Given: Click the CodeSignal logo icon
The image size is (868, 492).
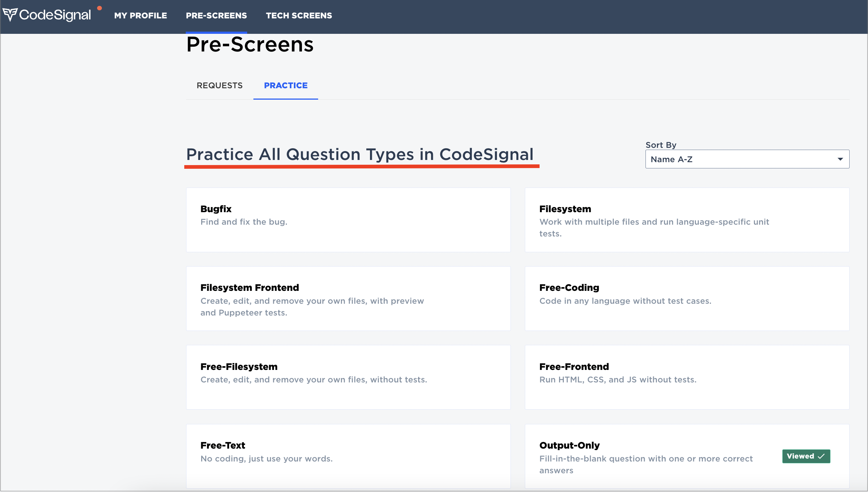Looking at the screenshot, I should tap(10, 15).
